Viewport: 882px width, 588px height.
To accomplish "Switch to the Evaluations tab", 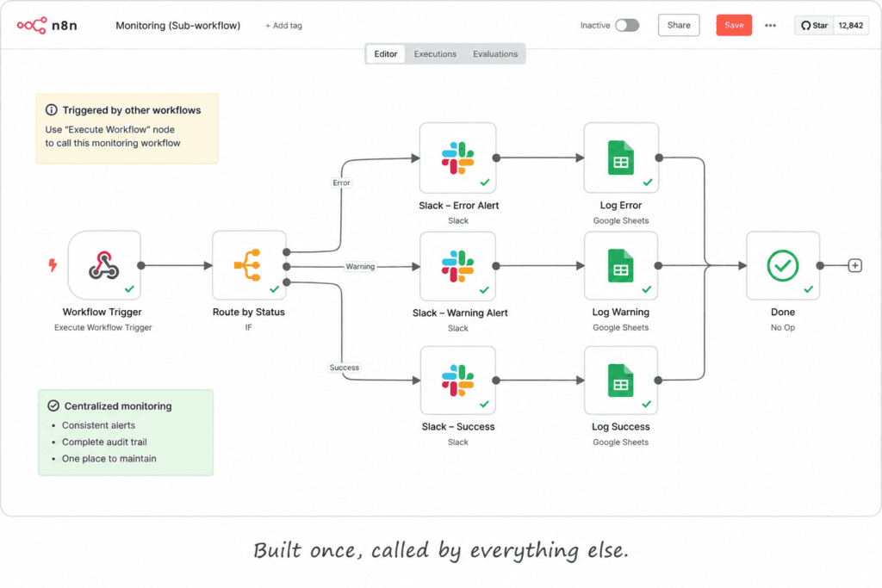I will (x=495, y=54).
